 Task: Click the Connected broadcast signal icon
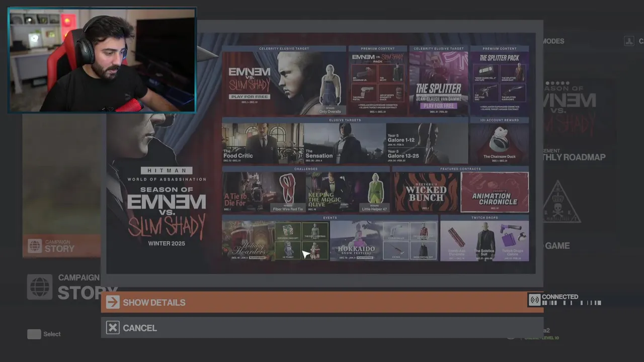click(x=534, y=300)
